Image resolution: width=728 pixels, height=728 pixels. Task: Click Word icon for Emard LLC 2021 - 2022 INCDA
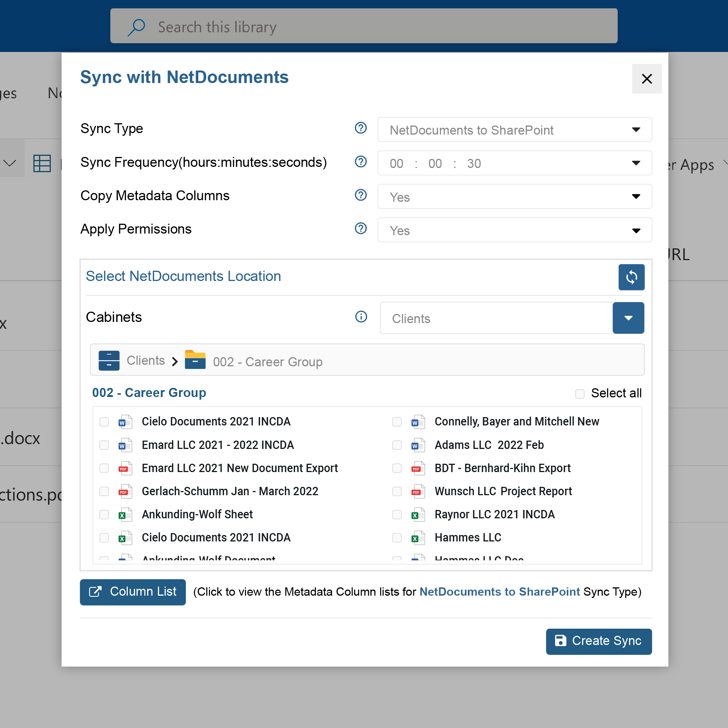point(125,445)
